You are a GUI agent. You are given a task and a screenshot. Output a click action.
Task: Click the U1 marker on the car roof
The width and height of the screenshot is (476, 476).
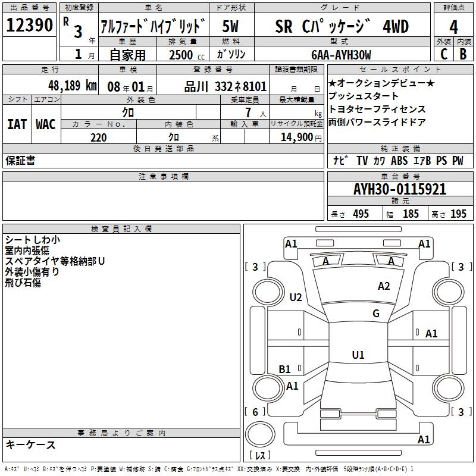click(358, 355)
